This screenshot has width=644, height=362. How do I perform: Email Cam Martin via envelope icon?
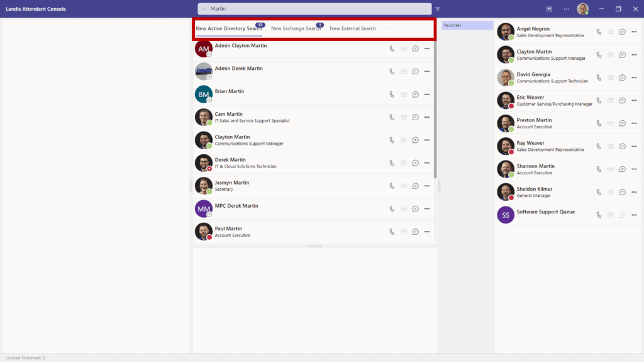[x=404, y=117]
